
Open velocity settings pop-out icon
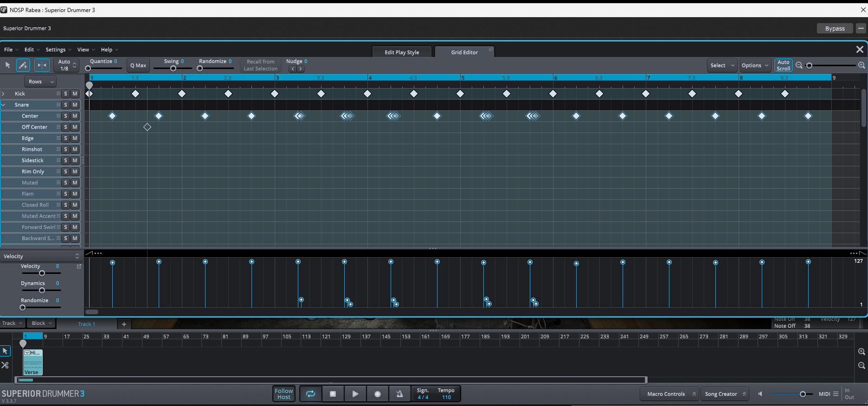pyautogui.click(x=79, y=266)
